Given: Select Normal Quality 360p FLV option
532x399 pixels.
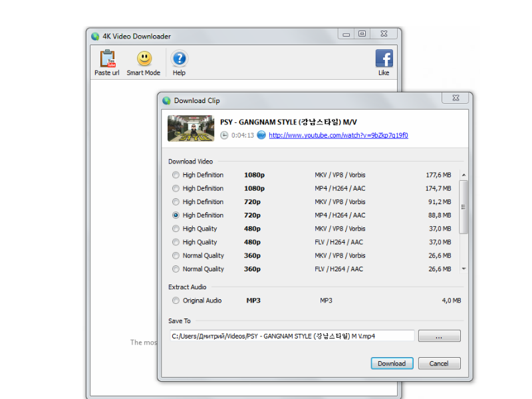Looking at the screenshot, I should click(176, 269).
